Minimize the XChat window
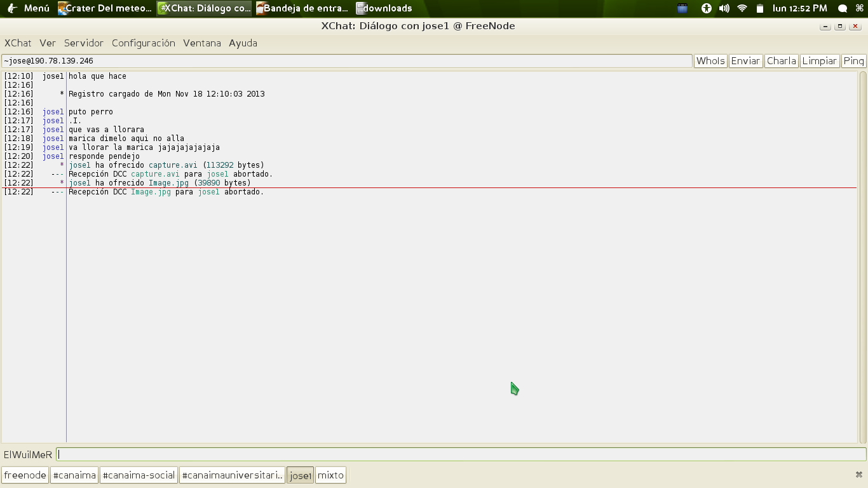The height and width of the screenshot is (488, 868). click(x=825, y=26)
